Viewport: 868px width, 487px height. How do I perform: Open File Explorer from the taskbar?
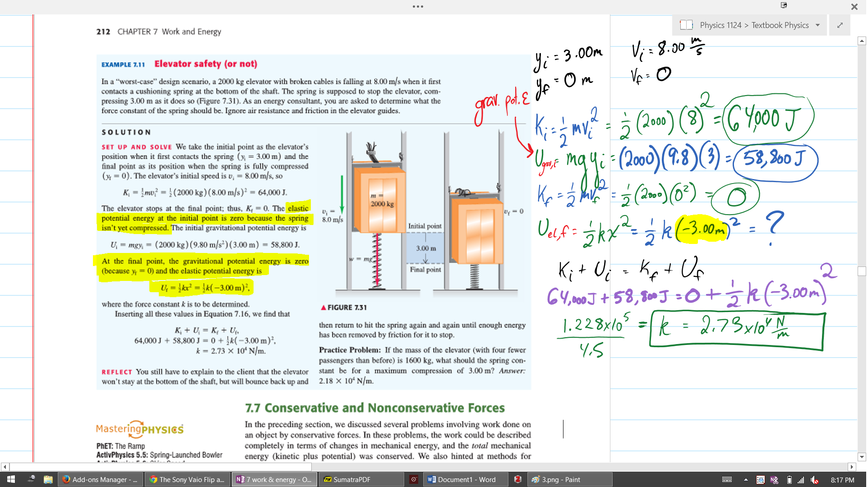click(x=48, y=479)
